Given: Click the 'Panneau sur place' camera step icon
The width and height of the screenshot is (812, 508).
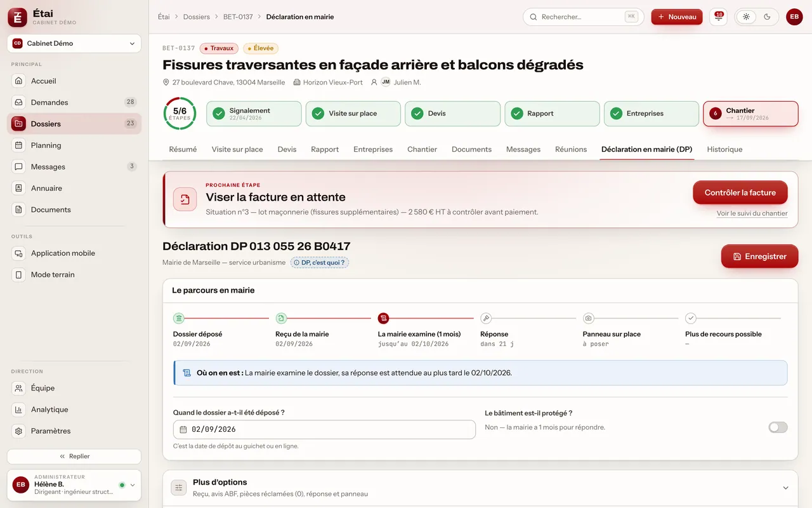Looking at the screenshot, I should [588, 318].
